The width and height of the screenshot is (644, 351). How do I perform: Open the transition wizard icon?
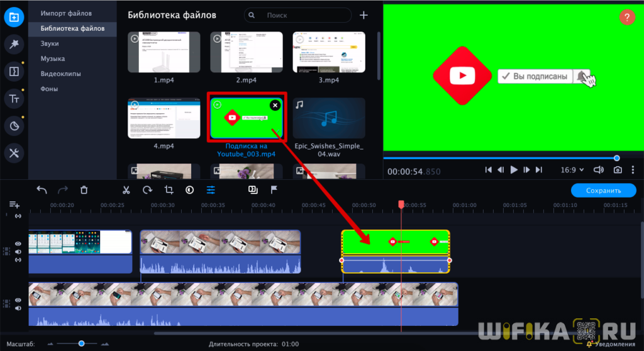(x=253, y=189)
